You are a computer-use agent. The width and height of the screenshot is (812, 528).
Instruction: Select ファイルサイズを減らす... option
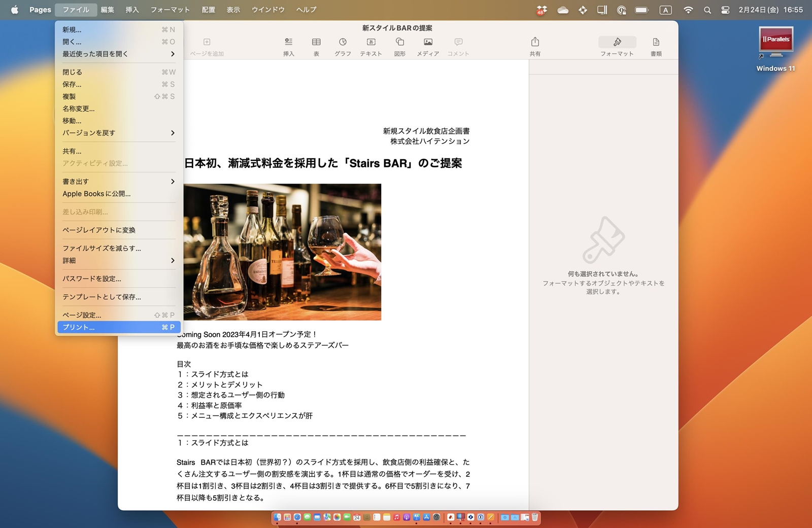coord(119,249)
